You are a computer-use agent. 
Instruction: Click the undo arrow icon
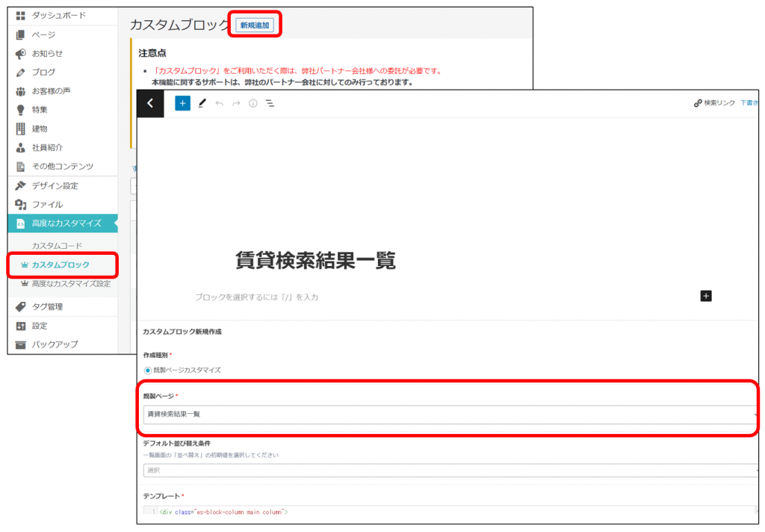point(219,103)
